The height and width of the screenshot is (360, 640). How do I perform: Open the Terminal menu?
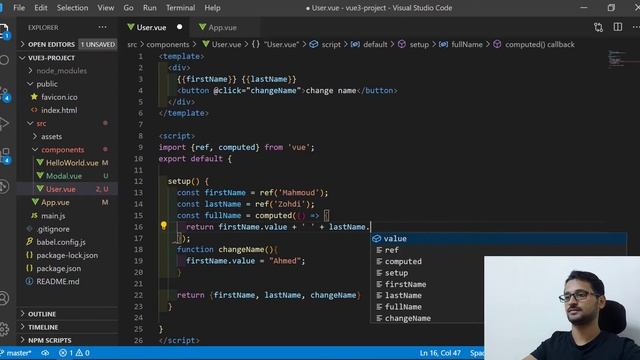coord(180,8)
